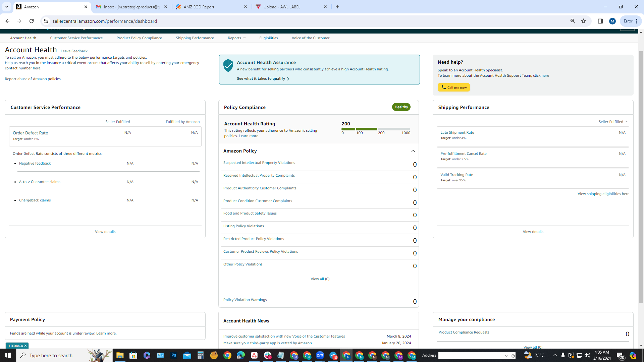Open the Mail app in taskbar
Screen dimensions: 644x362
pyautogui.click(x=187, y=355)
